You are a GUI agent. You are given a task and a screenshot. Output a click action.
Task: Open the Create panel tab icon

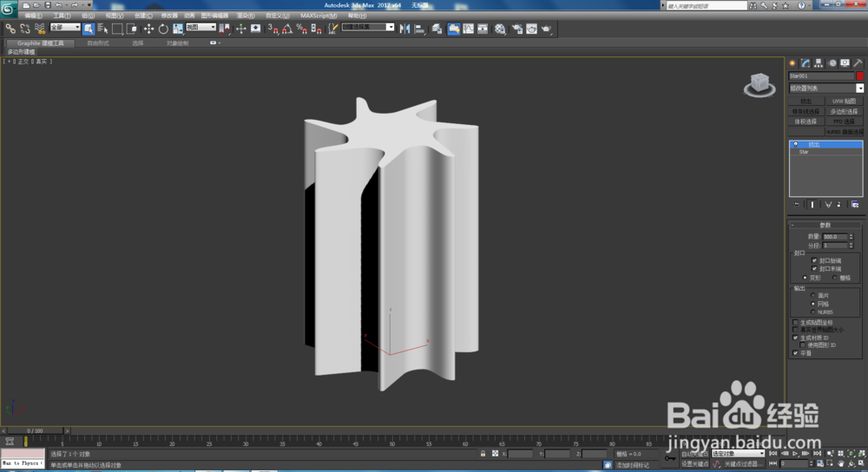(x=792, y=63)
